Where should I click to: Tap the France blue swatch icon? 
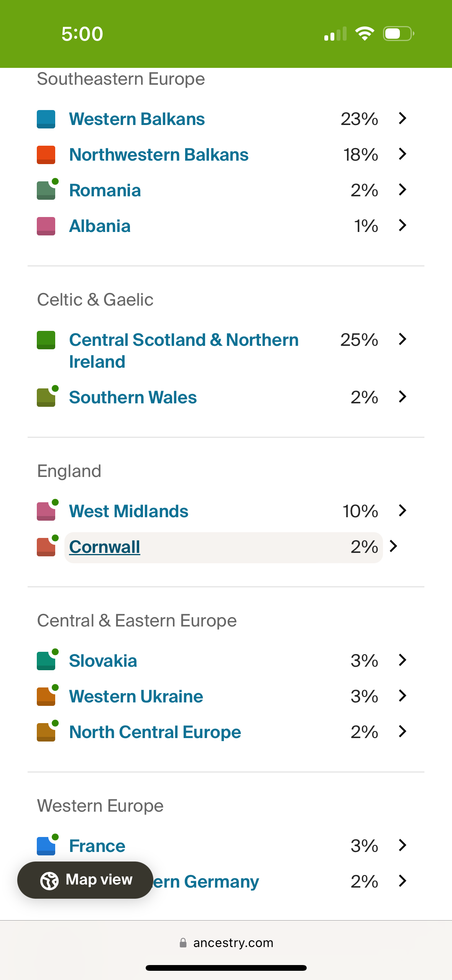46,846
